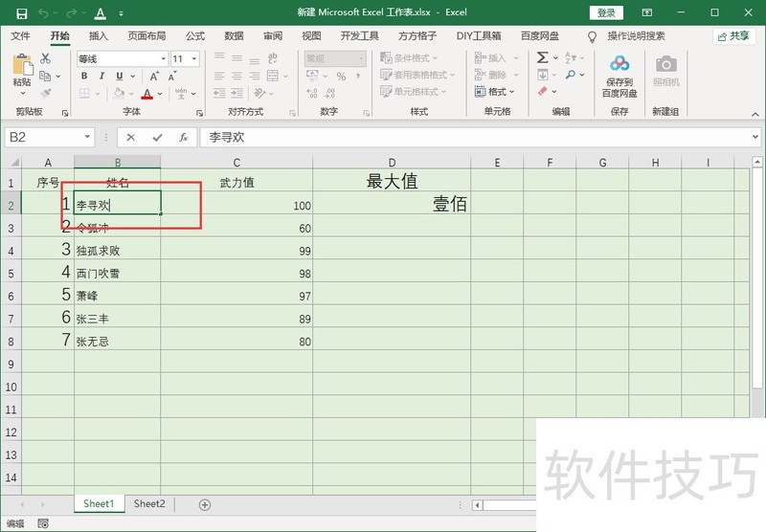The height and width of the screenshot is (532, 766).
Task: Click the Percent Style icon
Action: tap(341, 77)
